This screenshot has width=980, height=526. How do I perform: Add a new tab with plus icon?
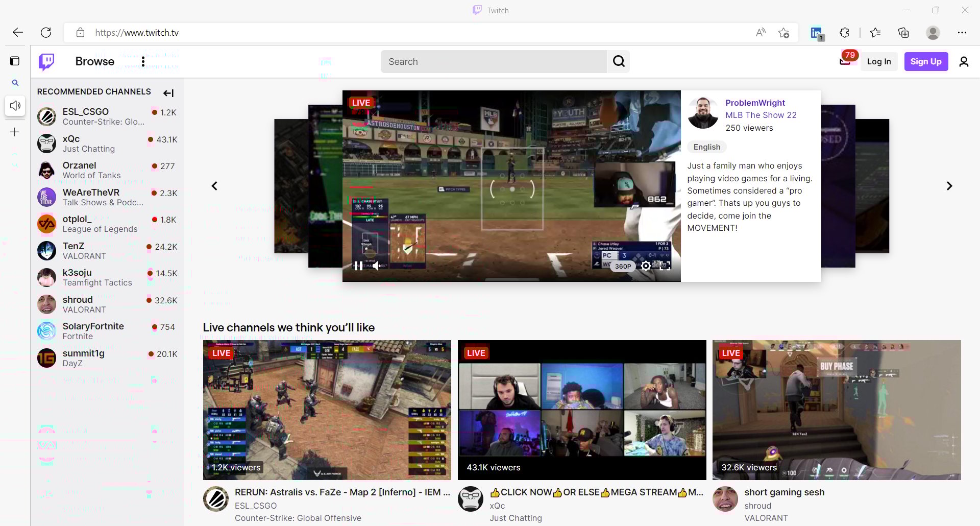pyautogui.click(x=14, y=132)
